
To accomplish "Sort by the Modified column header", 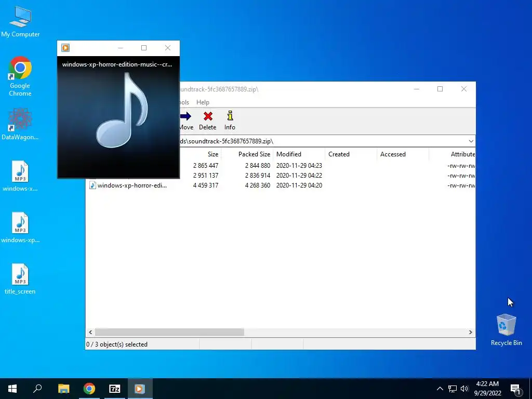I will pyautogui.click(x=289, y=154).
